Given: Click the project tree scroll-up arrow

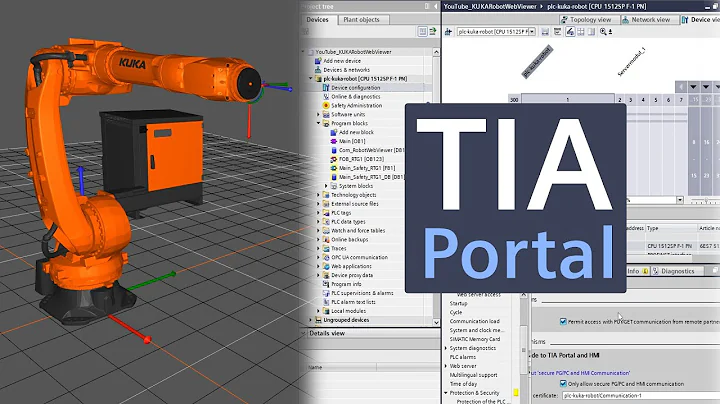Looking at the screenshot, I should point(436,52).
